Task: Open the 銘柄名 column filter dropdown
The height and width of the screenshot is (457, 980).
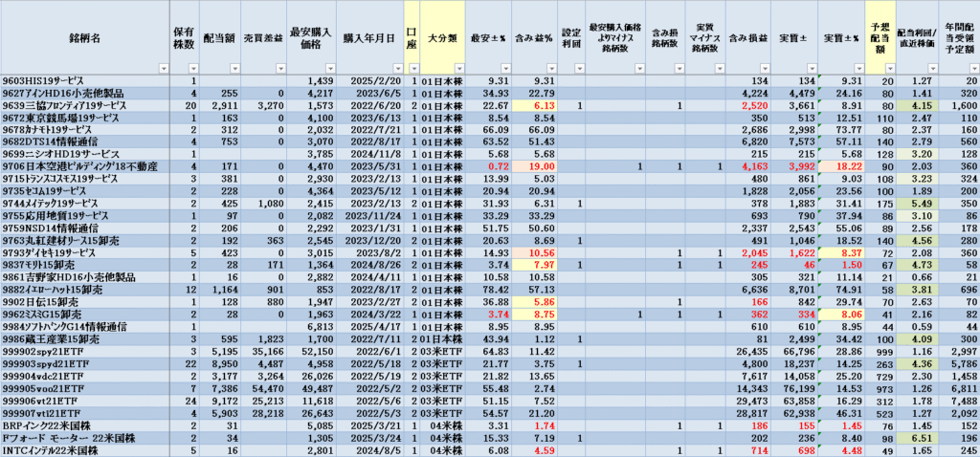Action: (163, 69)
